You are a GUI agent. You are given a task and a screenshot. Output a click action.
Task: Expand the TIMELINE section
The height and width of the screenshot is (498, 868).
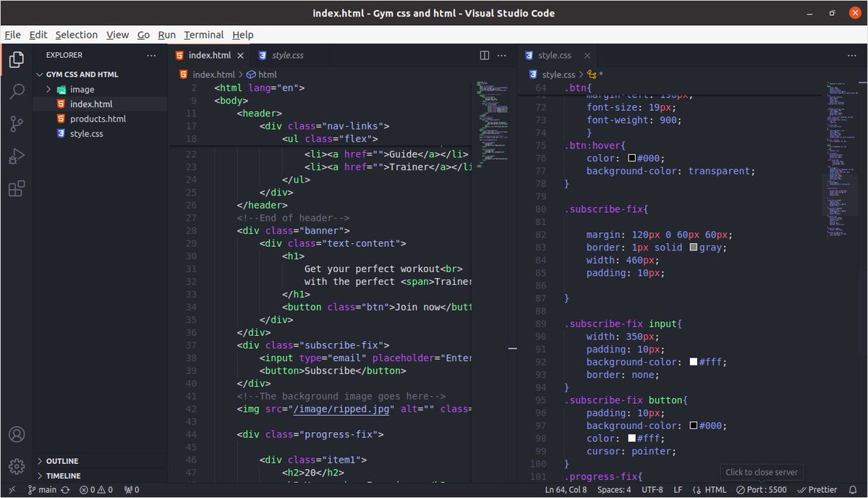[64, 476]
